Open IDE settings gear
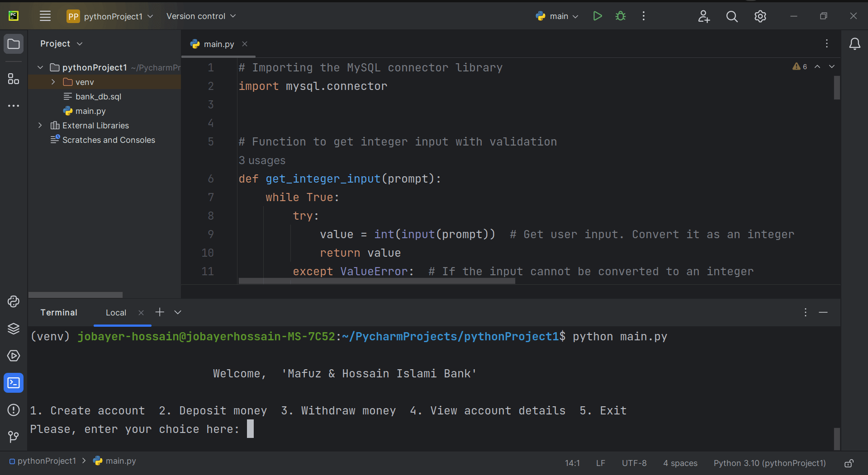This screenshot has width=868, height=475. pos(760,16)
